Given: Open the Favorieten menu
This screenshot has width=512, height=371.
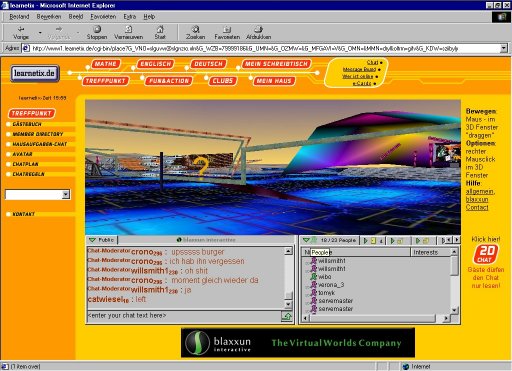Looking at the screenshot, I should tap(103, 16).
